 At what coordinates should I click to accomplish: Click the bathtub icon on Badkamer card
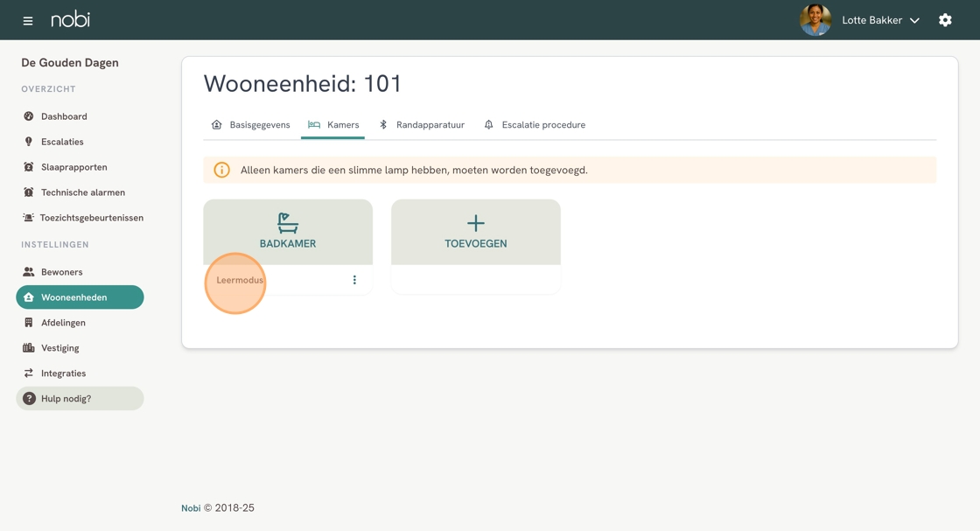[288, 223]
